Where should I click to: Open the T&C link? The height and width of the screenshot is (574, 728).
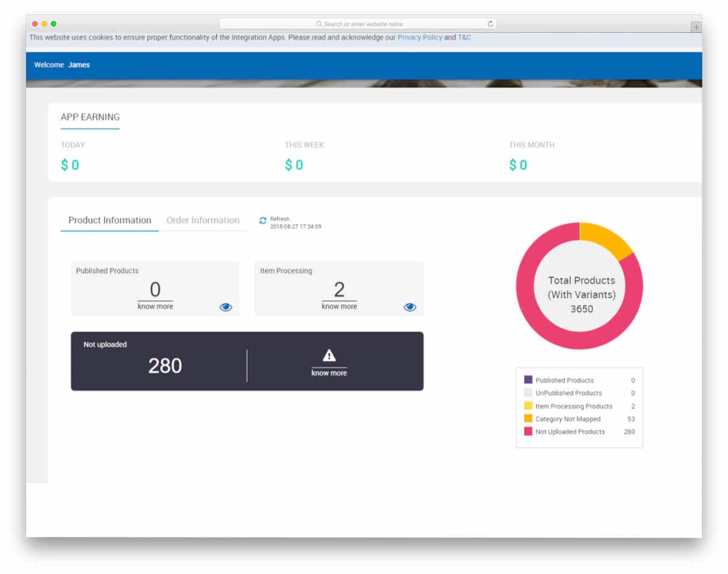pyautogui.click(x=464, y=38)
